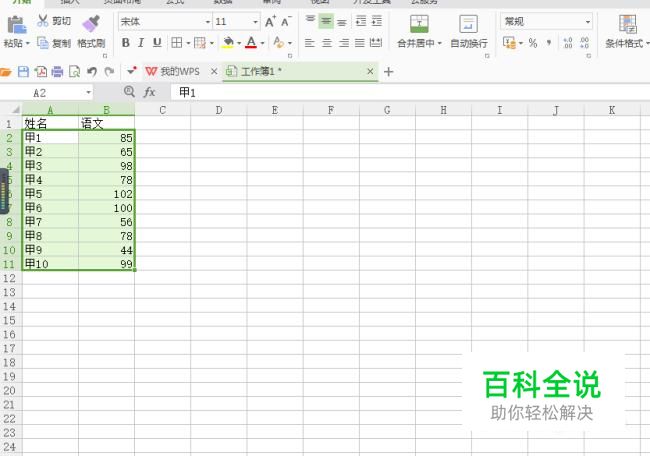Align text to top of cell

[x=310, y=21]
